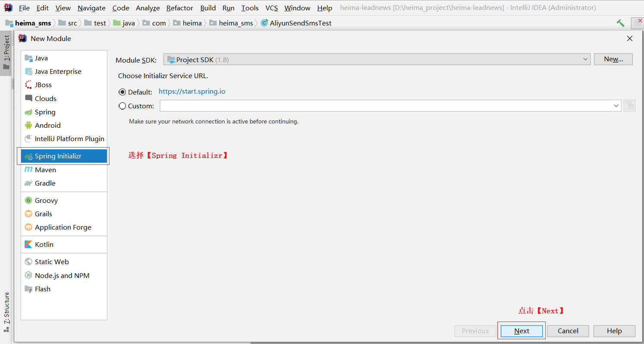Select the Clouds icon in the list
644x344 pixels.
(x=28, y=98)
